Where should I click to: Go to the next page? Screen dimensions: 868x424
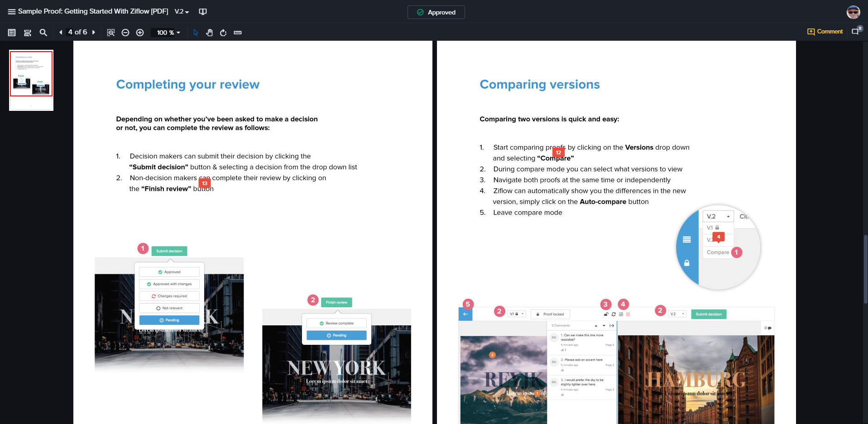tap(94, 33)
